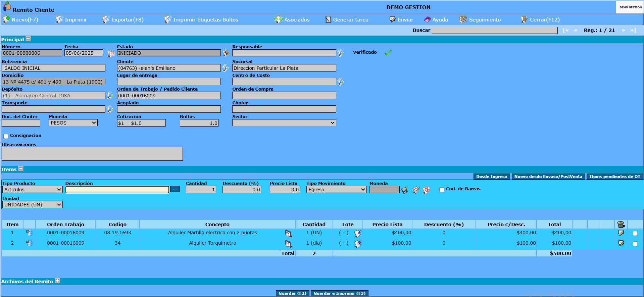Go to previous record arrow
Viewport: 644px width, 297px height.
pyautogui.click(x=576, y=30)
